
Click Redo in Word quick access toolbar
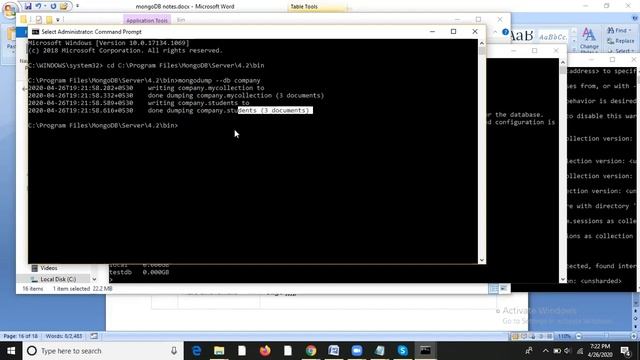tap(53, 6)
